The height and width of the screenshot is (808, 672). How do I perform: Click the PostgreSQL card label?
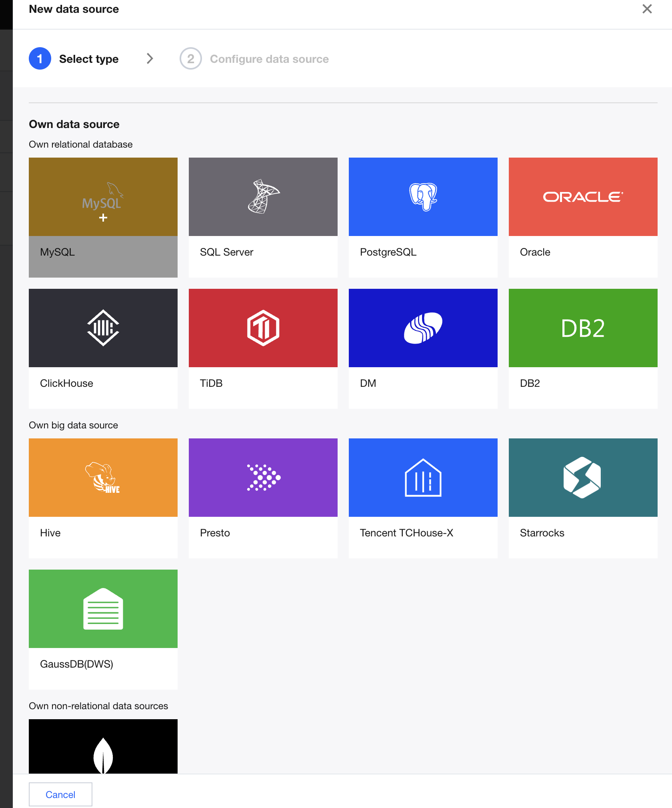[x=388, y=252]
